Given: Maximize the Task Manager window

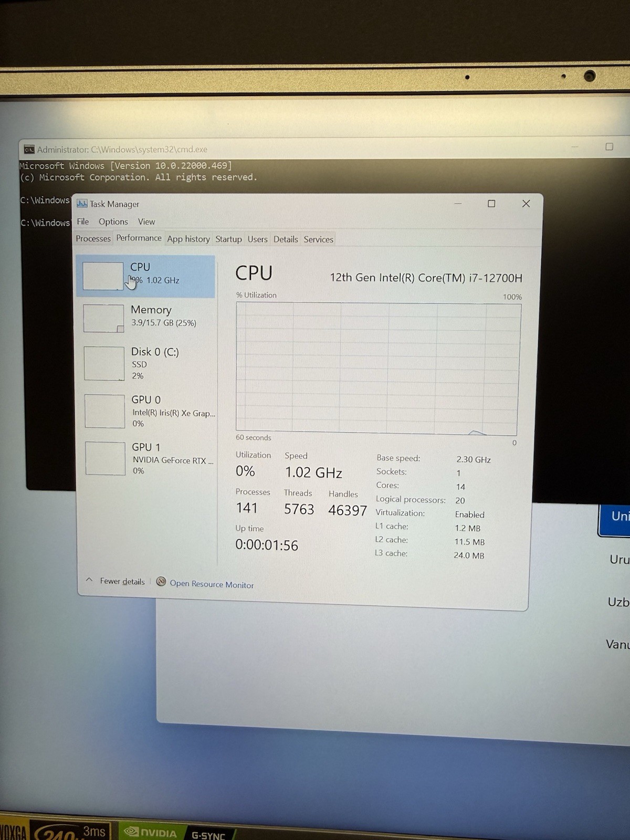Looking at the screenshot, I should 491,203.
